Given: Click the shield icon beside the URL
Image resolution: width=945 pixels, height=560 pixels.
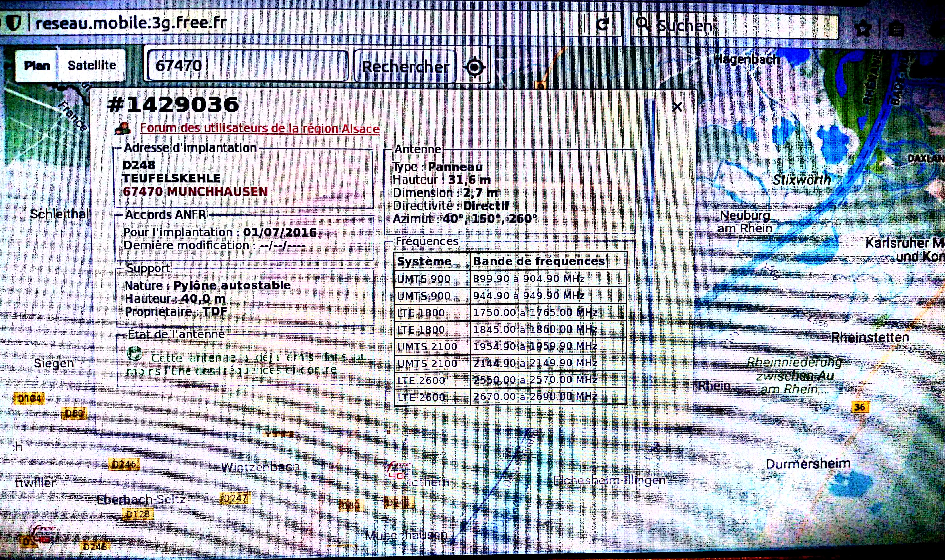Looking at the screenshot, I should 14,23.
